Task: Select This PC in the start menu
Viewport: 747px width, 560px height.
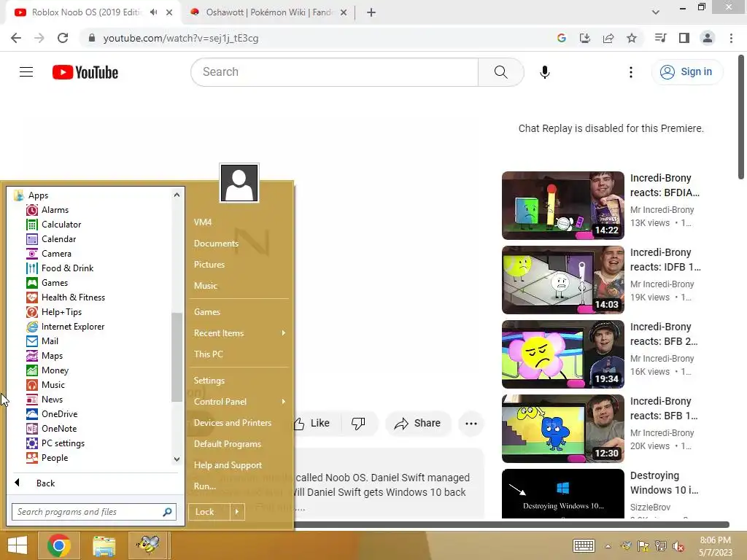Action: [208, 354]
